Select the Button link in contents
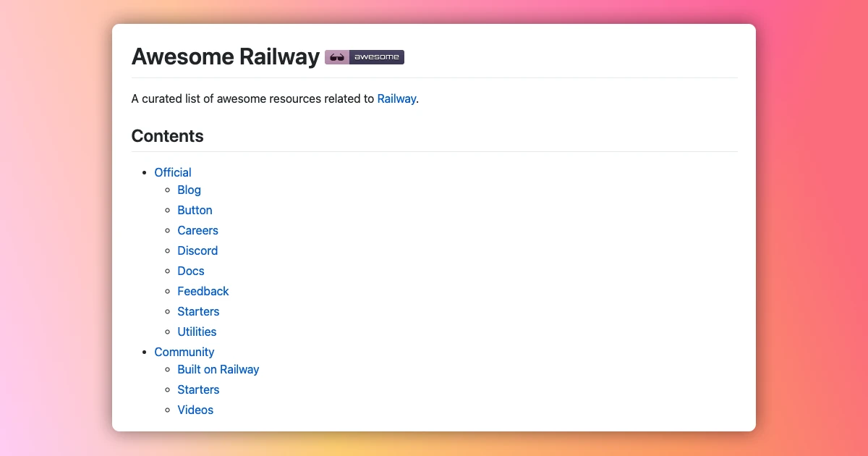This screenshot has width=868, height=456. coord(195,210)
